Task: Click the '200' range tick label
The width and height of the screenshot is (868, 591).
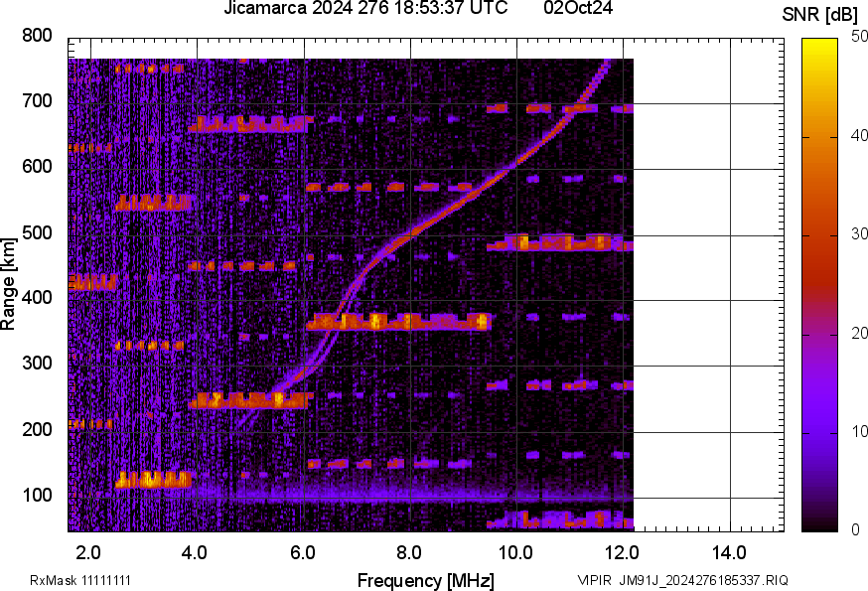Action: (x=37, y=429)
